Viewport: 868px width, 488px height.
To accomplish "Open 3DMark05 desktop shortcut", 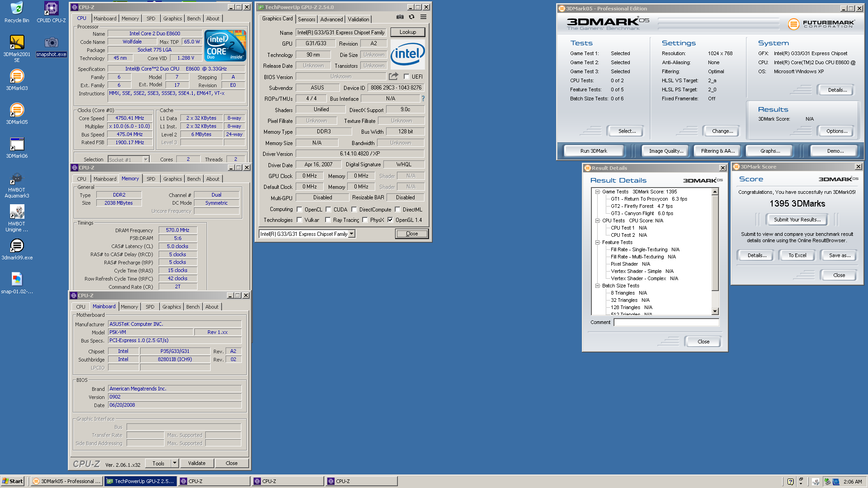I will [17, 114].
